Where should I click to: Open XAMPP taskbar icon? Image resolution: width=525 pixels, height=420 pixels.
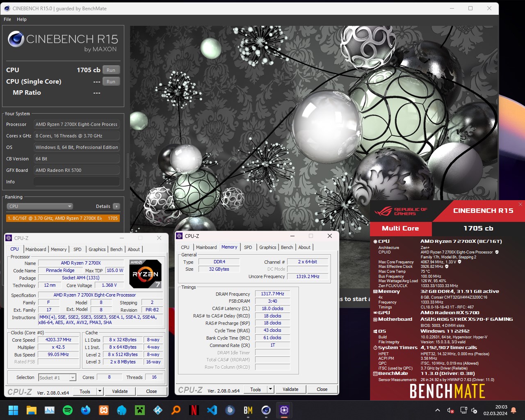[104, 410]
